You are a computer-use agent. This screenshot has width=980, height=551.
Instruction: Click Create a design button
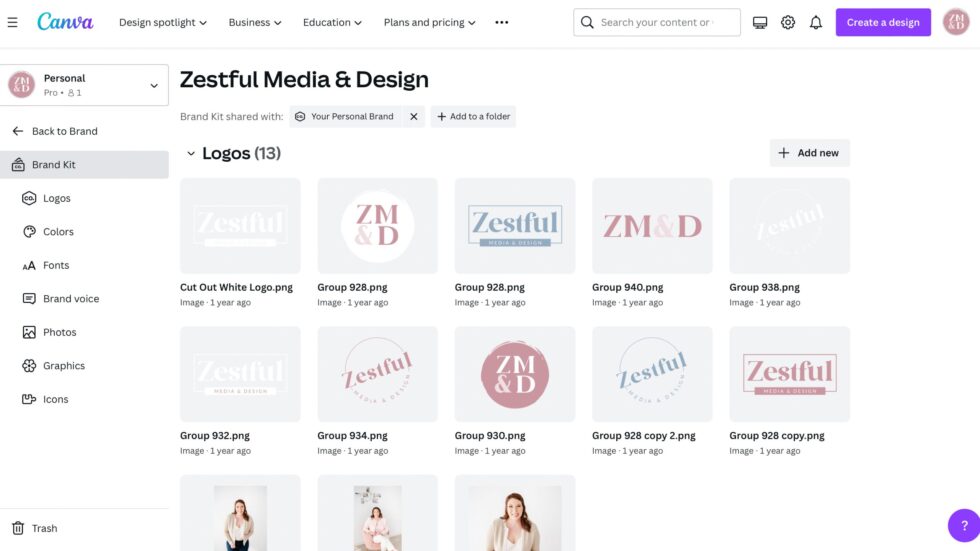tap(882, 22)
